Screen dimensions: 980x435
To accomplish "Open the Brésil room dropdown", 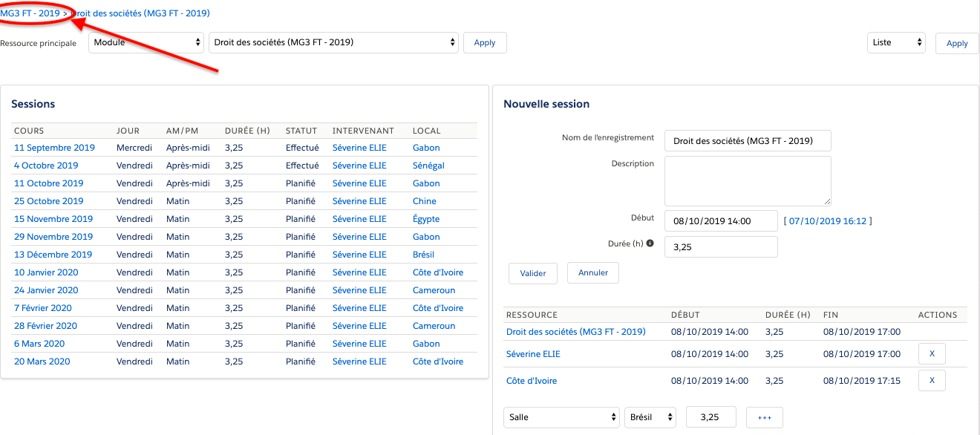I will [x=650, y=417].
